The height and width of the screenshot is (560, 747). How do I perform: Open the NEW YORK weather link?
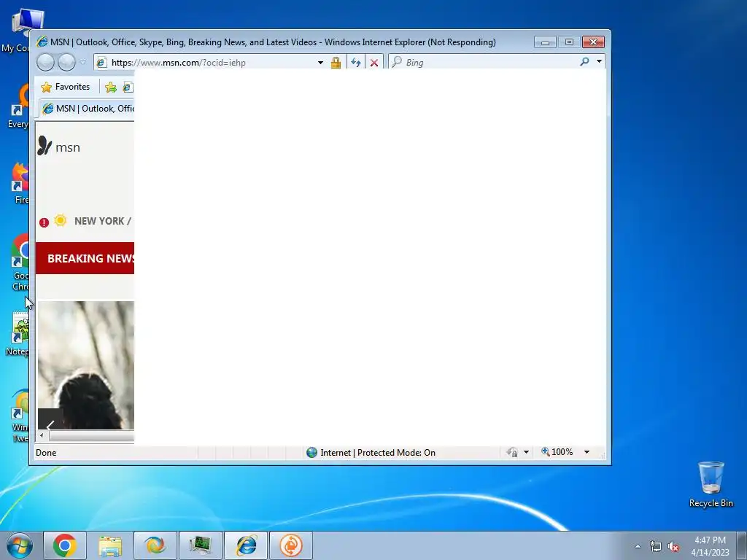(x=102, y=221)
